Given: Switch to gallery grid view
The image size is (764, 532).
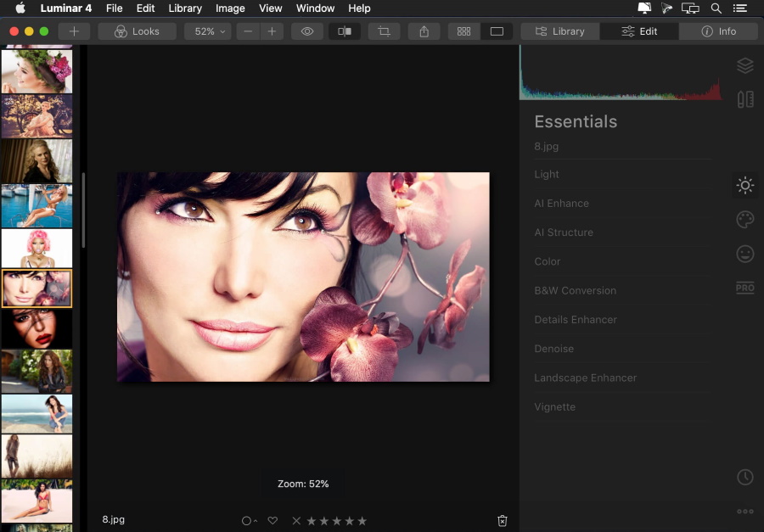Looking at the screenshot, I should coord(463,31).
